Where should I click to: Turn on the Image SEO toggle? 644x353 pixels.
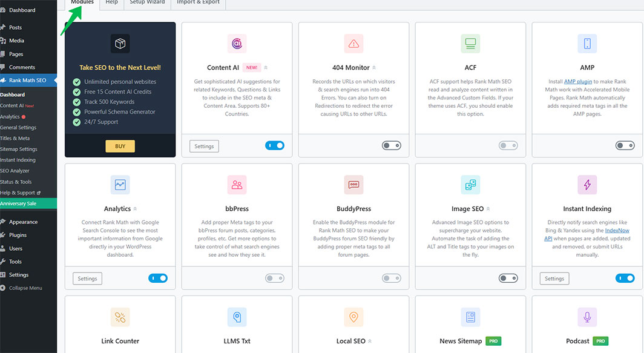coord(508,279)
